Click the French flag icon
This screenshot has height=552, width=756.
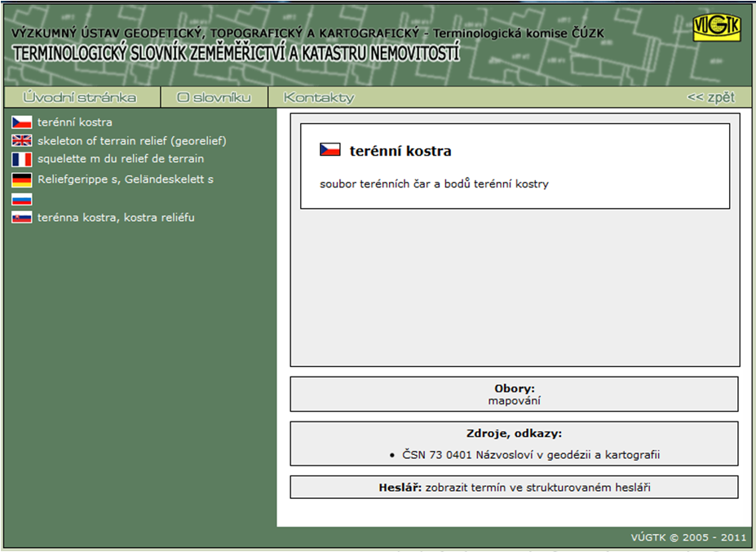point(22,159)
